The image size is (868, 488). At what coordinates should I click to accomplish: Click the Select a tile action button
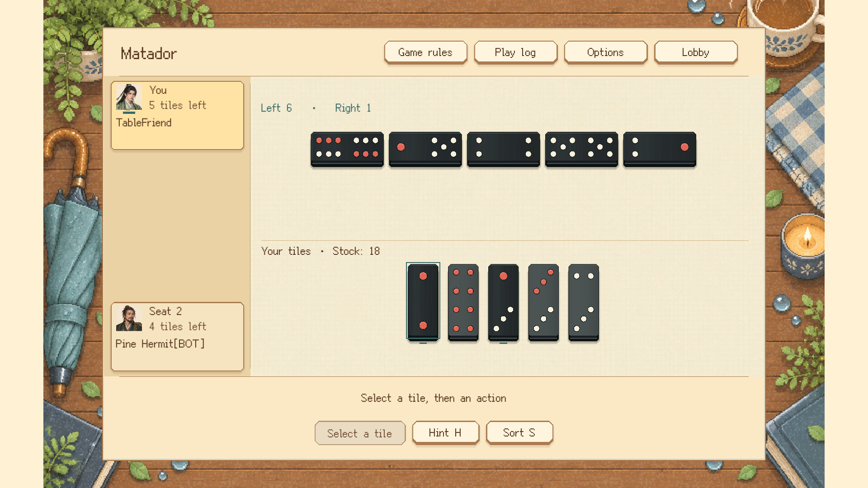(x=360, y=433)
